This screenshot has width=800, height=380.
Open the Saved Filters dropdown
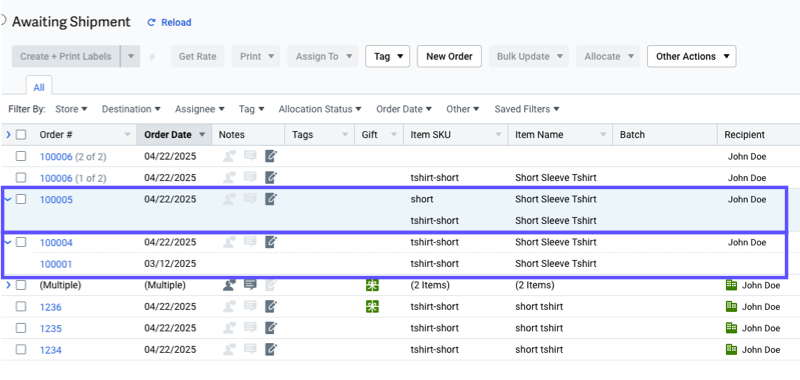[x=527, y=109]
